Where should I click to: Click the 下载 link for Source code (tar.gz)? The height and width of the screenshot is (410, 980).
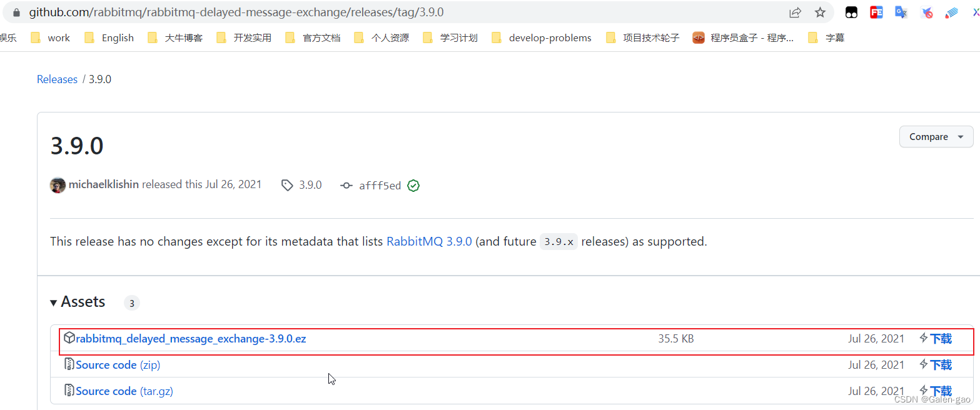click(x=941, y=391)
